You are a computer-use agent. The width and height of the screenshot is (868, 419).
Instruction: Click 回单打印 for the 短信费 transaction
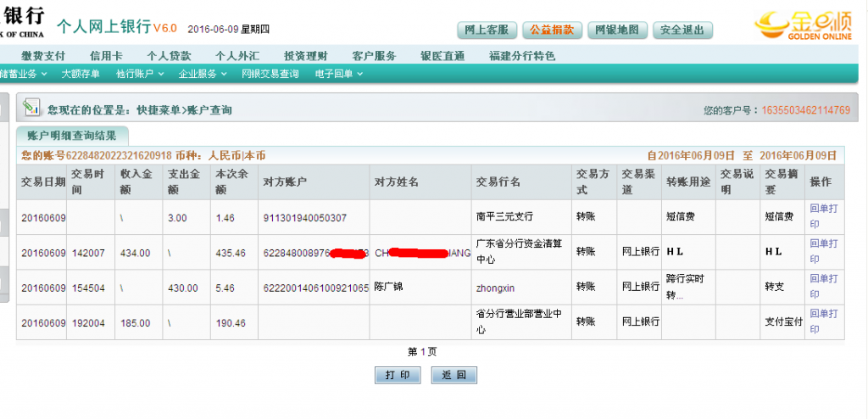tap(825, 216)
